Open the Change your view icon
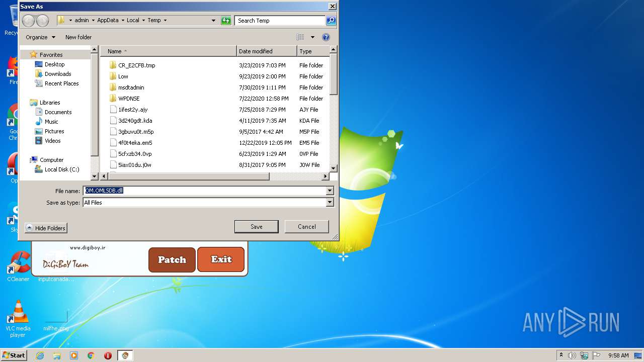The image size is (644, 362). click(x=300, y=37)
